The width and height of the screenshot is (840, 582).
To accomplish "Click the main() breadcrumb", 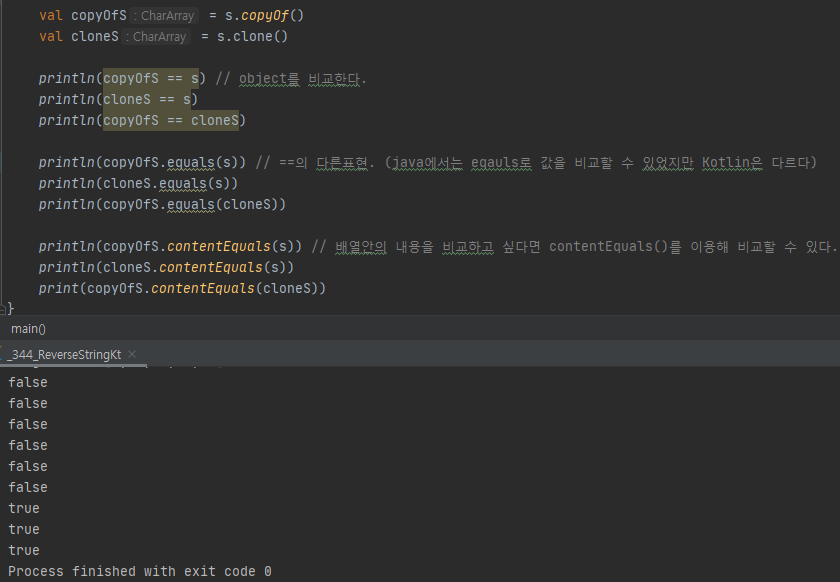I will pos(28,329).
